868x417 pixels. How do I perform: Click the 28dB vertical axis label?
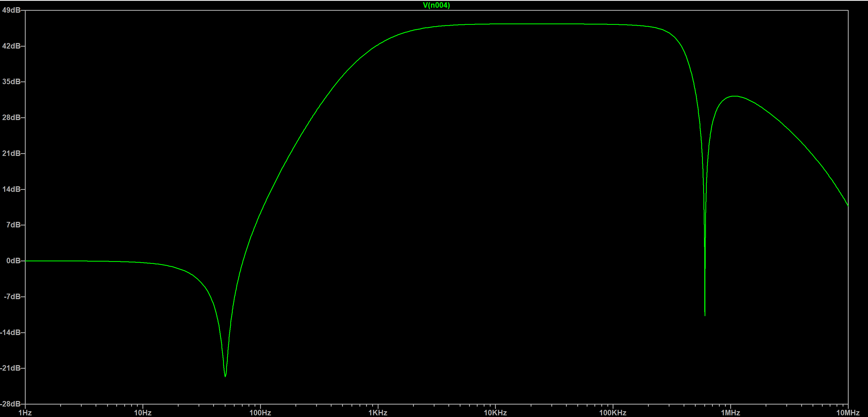coord(11,118)
